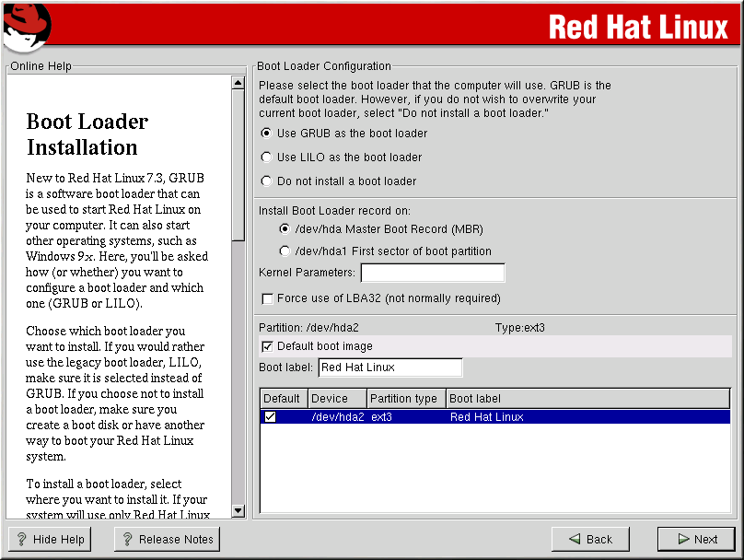Click the help panel scroll up arrow
This screenshot has height=560, width=744.
[238, 83]
